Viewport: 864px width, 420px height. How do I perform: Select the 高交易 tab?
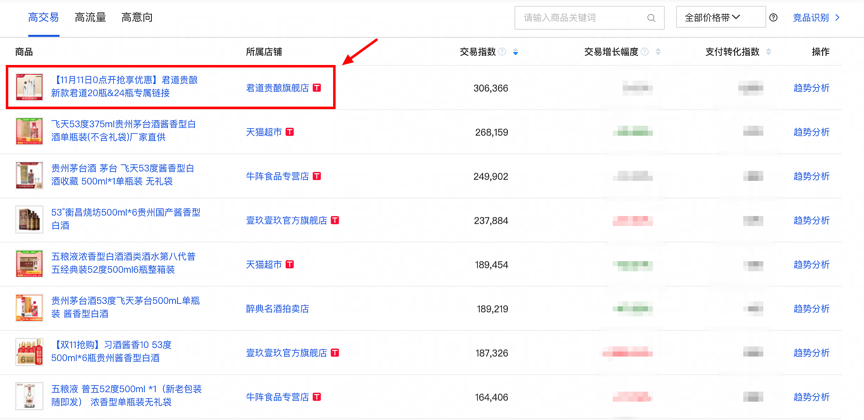point(43,18)
